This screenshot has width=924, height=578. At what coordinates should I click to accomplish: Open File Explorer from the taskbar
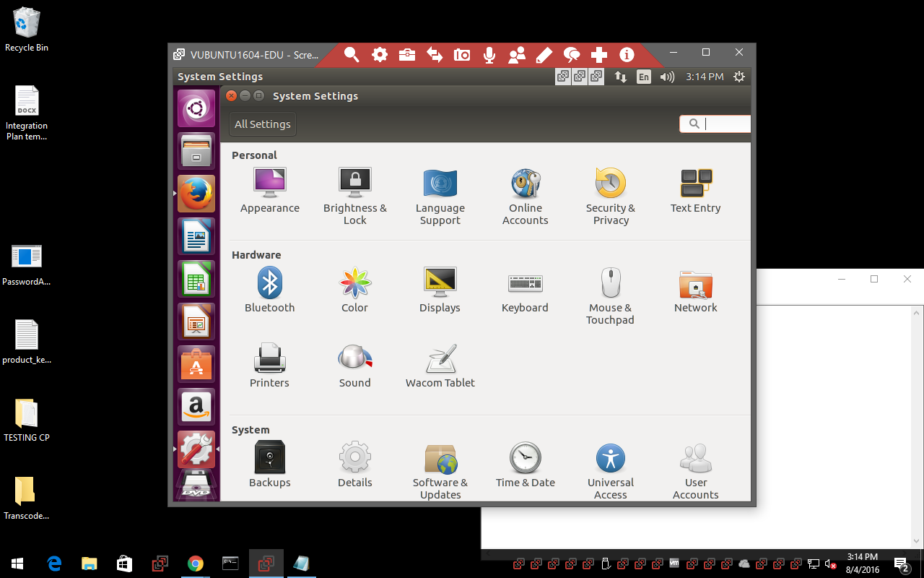89,564
